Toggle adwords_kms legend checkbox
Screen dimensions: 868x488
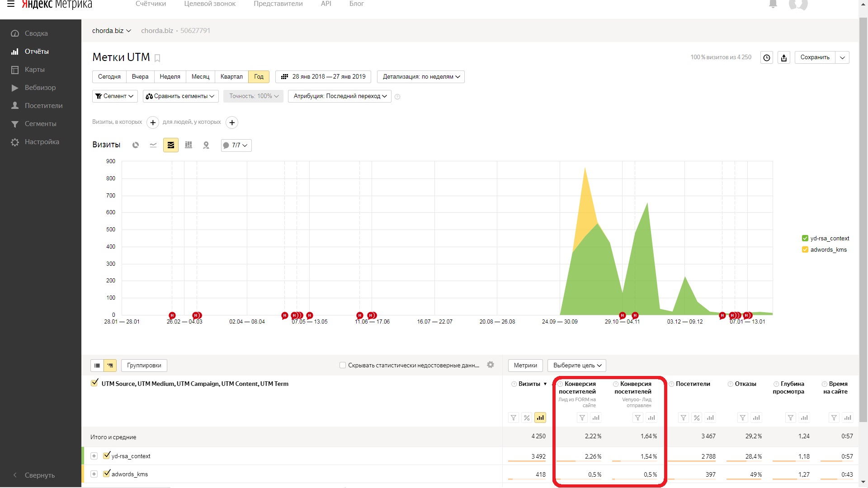(x=805, y=249)
